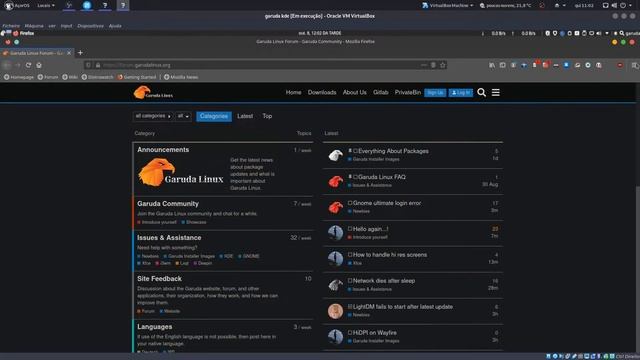The width and height of the screenshot is (640, 360).
Task: Open the Dispositivos menu in VirtualBox
Action: [x=91, y=26]
